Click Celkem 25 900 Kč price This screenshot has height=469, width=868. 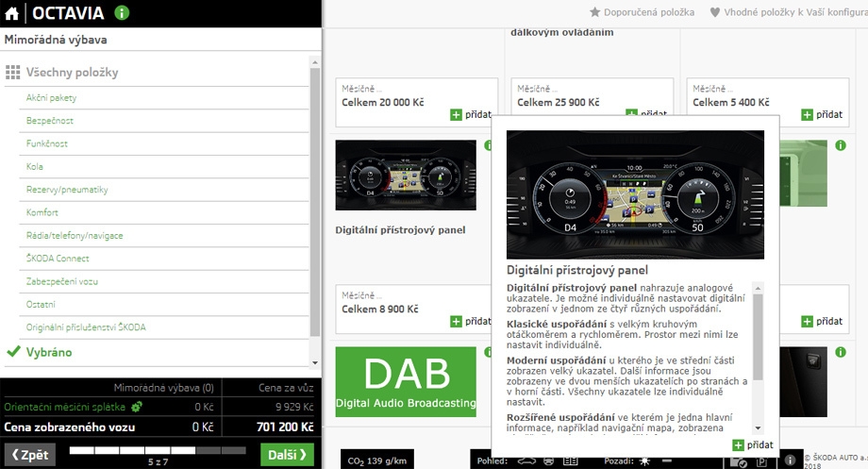[x=558, y=103]
